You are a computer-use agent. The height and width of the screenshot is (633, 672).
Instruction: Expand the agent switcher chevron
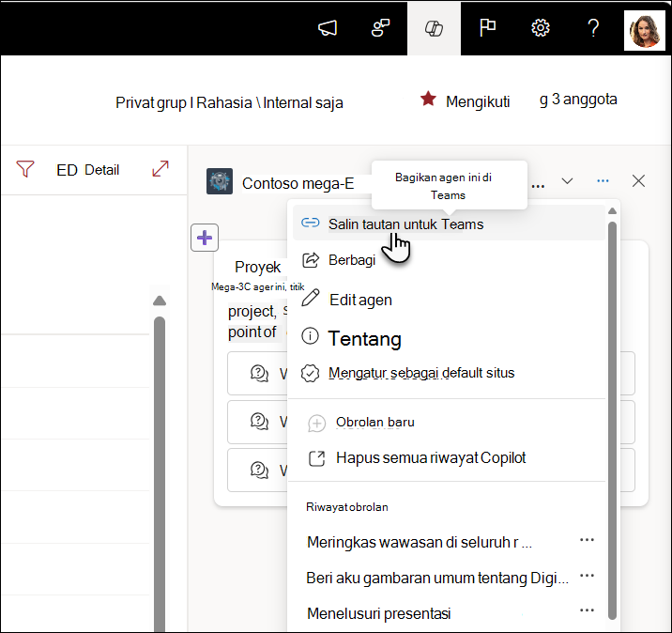(567, 181)
